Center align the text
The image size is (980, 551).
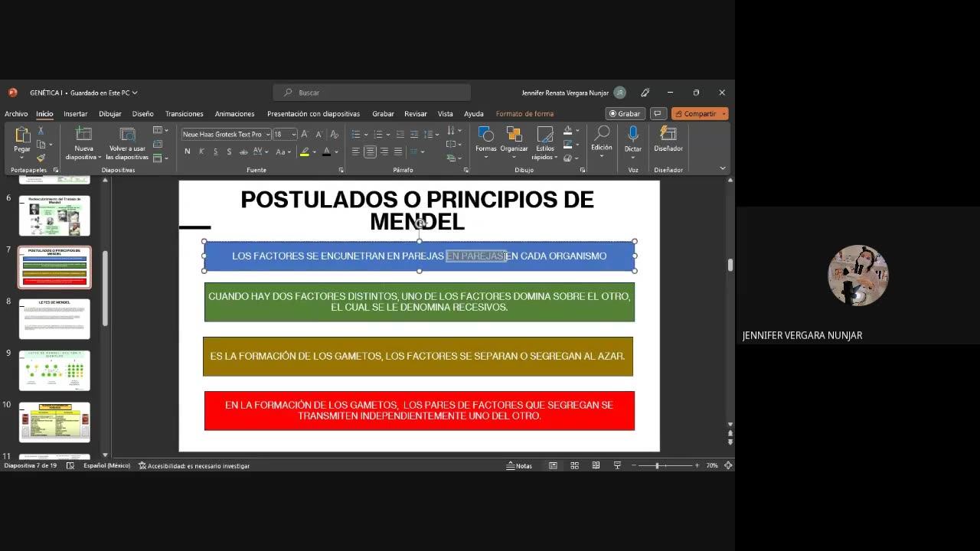click(370, 152)
